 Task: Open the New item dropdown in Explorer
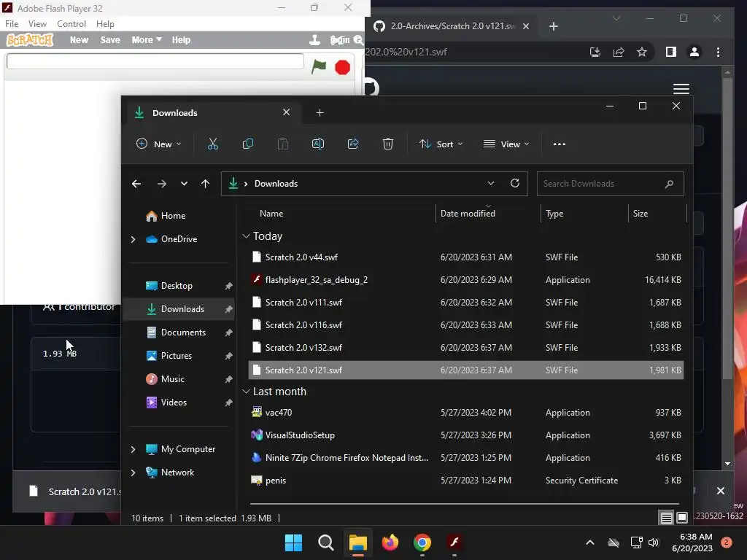point(158,144)
